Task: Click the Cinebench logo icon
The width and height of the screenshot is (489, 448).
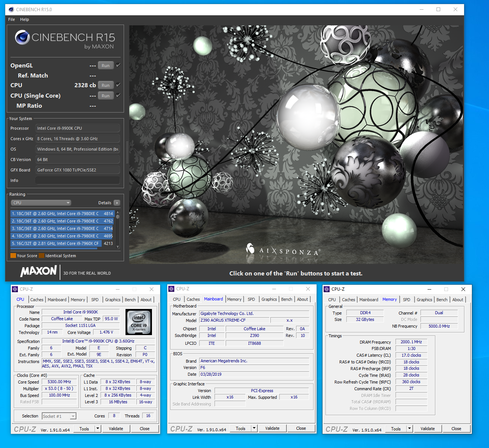Action: point(22,37)
